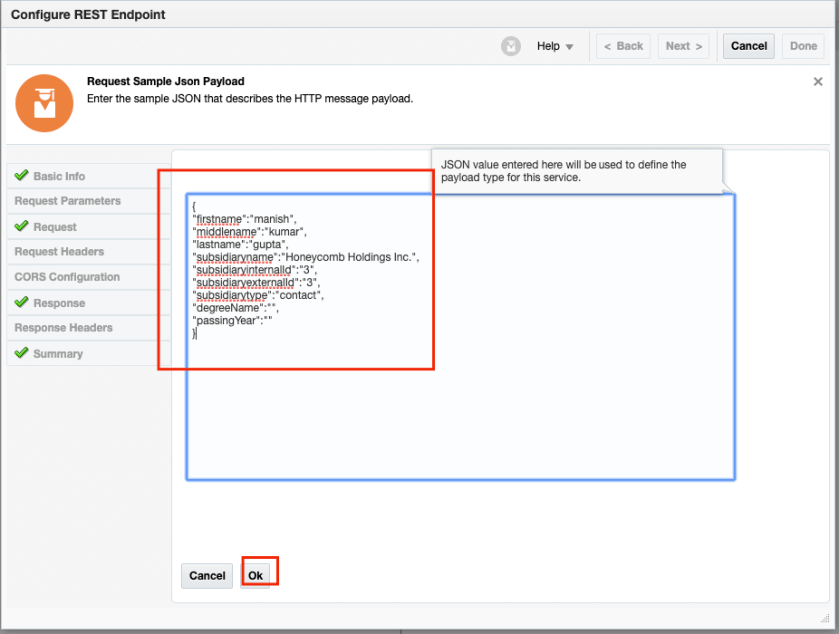This screenshot has width=839, height=634.
Task: Close the Request Sample Json Payload panel
Action: coord(818,82)
